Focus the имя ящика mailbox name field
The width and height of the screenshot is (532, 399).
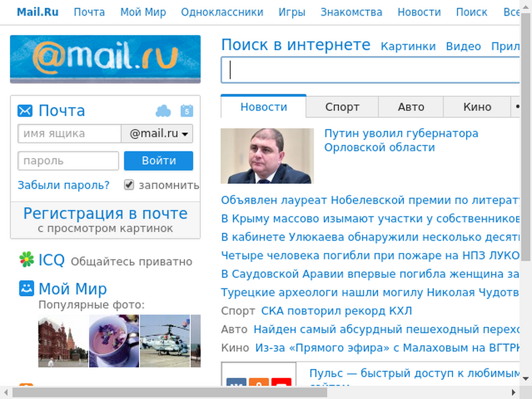pos(70,134)
